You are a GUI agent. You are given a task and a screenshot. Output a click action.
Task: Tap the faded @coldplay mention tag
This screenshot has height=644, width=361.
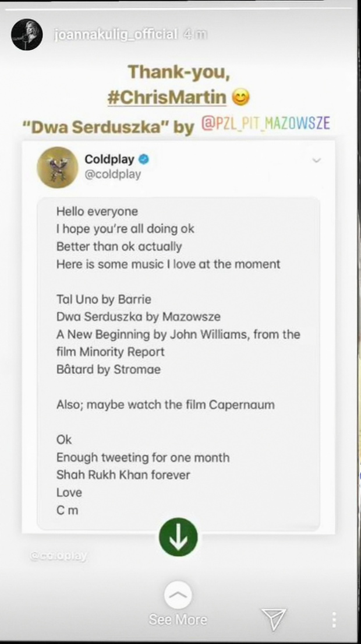(x=59, y=556)
